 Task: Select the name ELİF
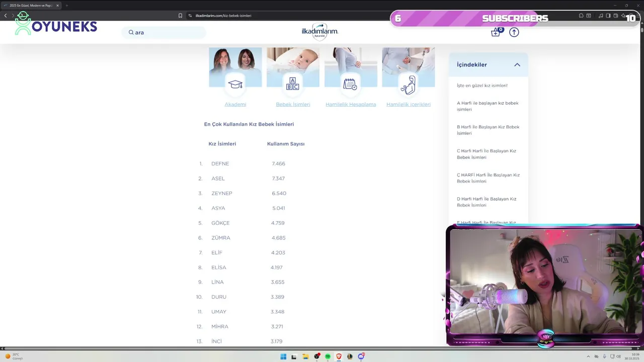click(217, 253)
